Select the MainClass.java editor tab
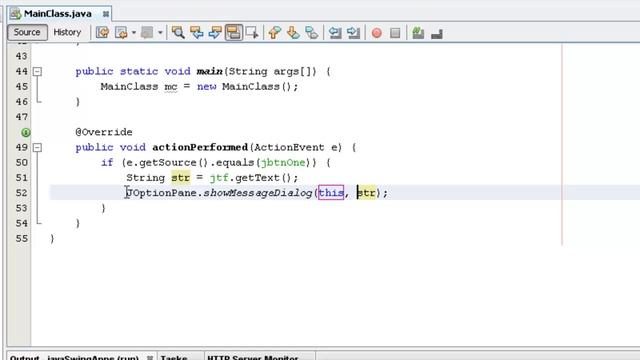 click(58, 13)
